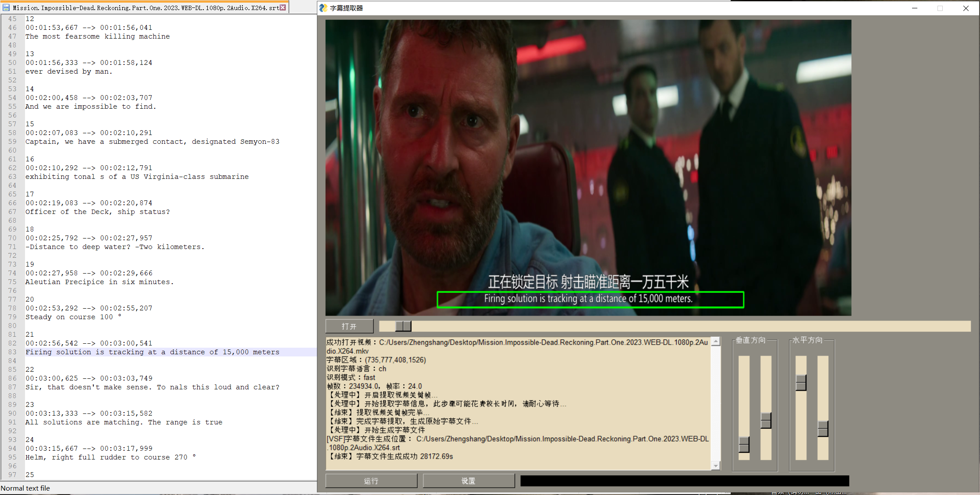Click the line 'Captain, we have a submerged contact'
Image resolution: width=980 pixels, height=495 pixels.
pos(152,142)
